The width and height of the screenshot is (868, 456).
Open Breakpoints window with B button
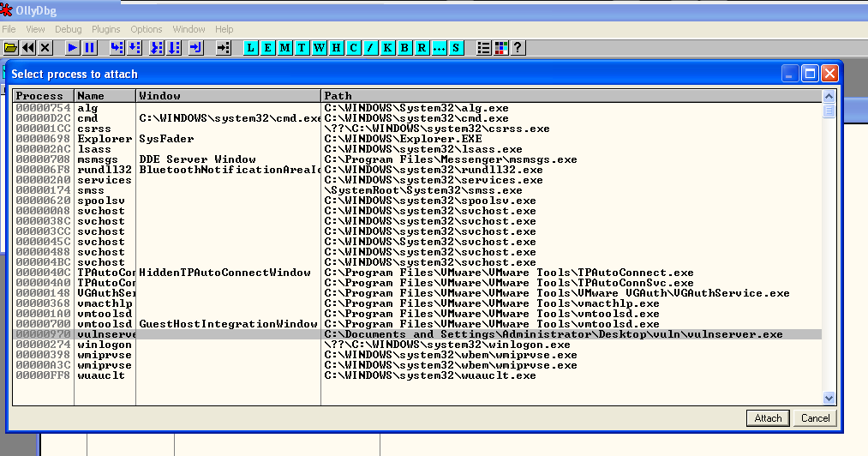coord(405,48)
